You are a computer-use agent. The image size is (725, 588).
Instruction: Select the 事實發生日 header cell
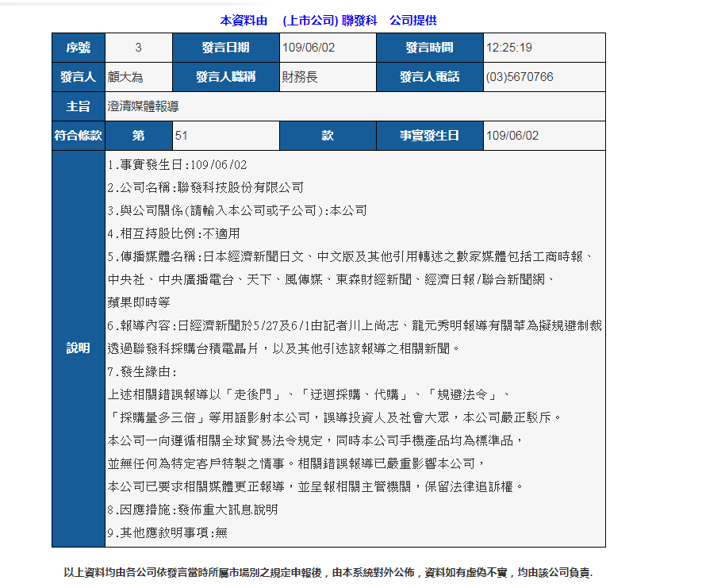coord(428,136)
